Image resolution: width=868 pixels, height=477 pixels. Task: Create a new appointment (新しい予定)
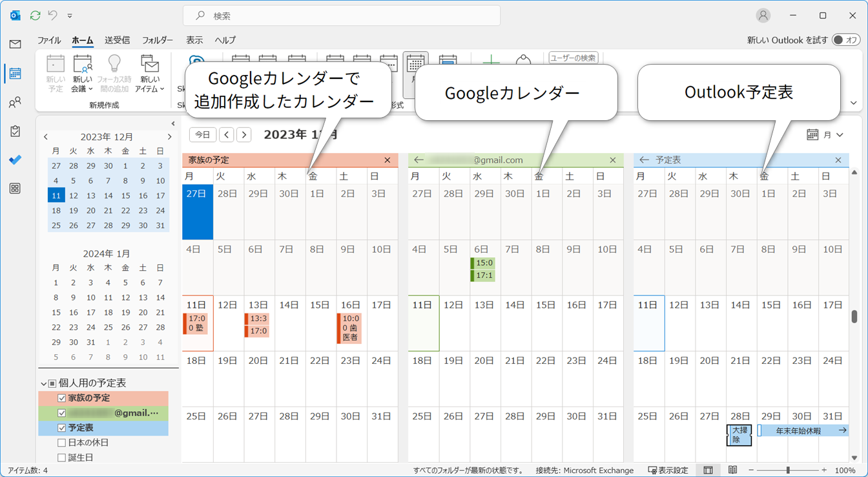tap(56, 73)
